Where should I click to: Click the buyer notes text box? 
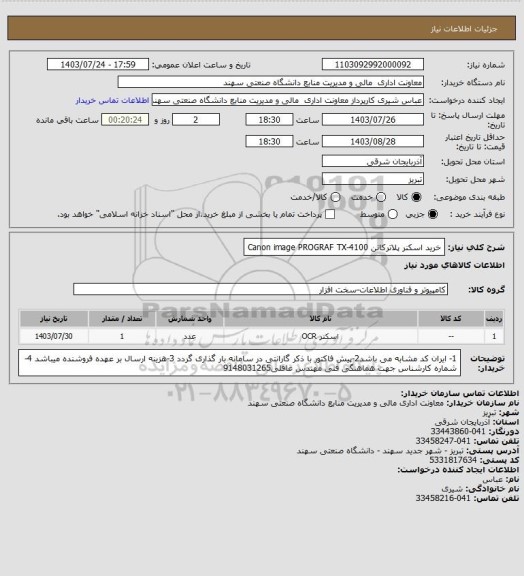pyautogui.click(x=239, y=363)
